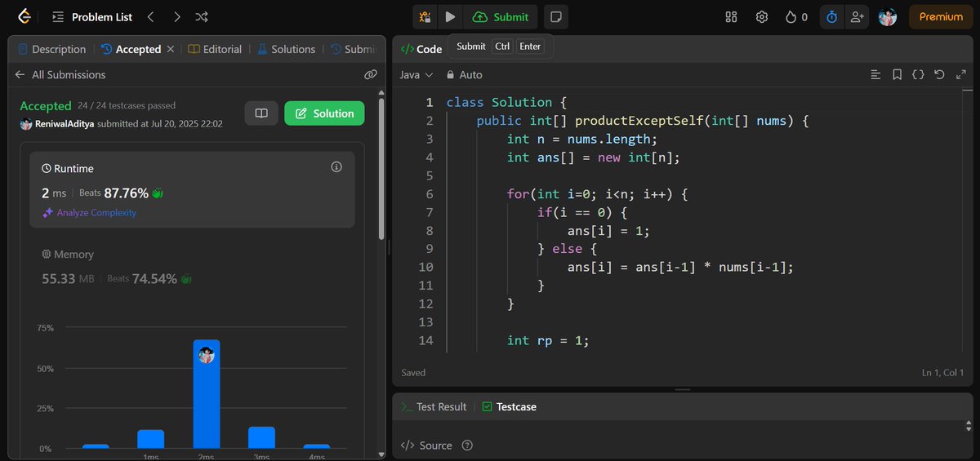Click the invite friend icon
The image size is (980, 461).
(x=856, y=16)
